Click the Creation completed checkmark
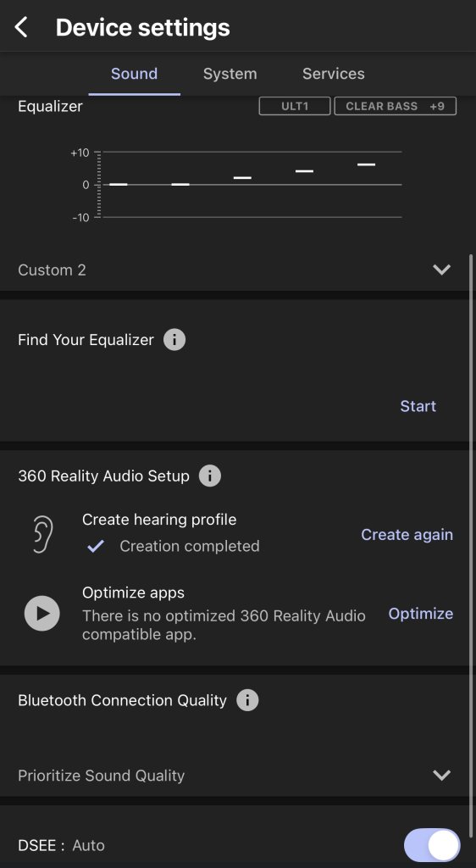Image resolution: width=476 pixels, height=868 pixels. click(x=96, y=547)
